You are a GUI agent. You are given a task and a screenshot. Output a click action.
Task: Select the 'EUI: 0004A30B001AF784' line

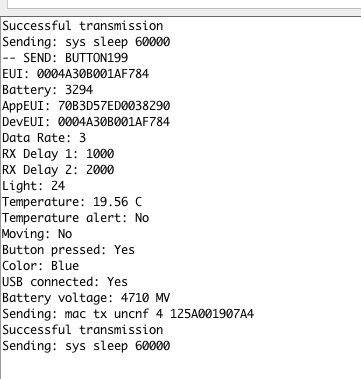point(76,74)
